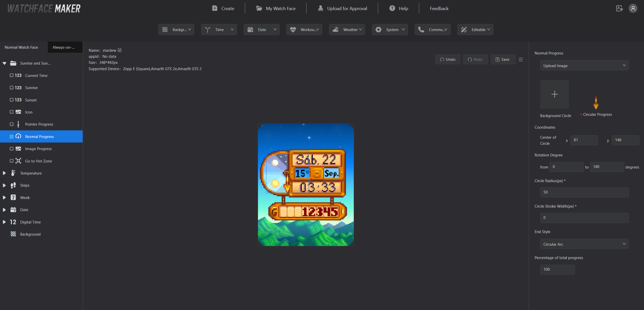Screen dimensions: 644x310
Task: Click the Save button
Action: coord(503,60)
